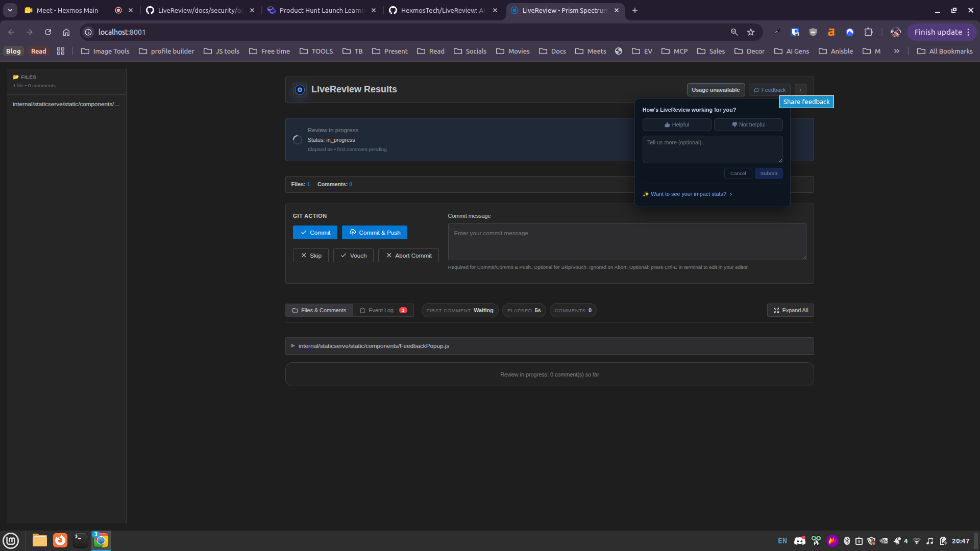The height and width of the screenshot is (551, 980).
Task: Open the Terminal from the taskbar
Action: click(x=81, y=540)
